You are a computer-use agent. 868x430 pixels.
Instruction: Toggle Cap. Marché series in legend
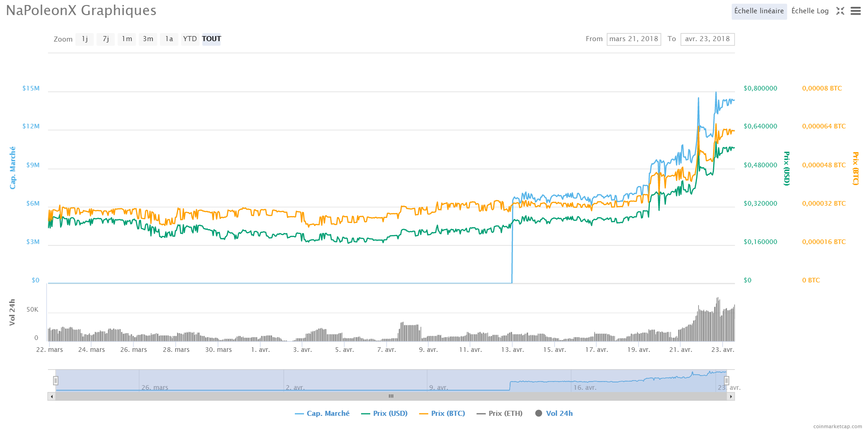(322, 413)
